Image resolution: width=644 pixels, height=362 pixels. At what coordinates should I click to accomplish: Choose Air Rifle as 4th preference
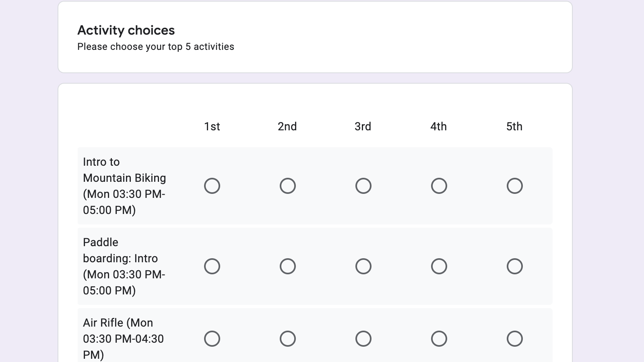(439, 339)
